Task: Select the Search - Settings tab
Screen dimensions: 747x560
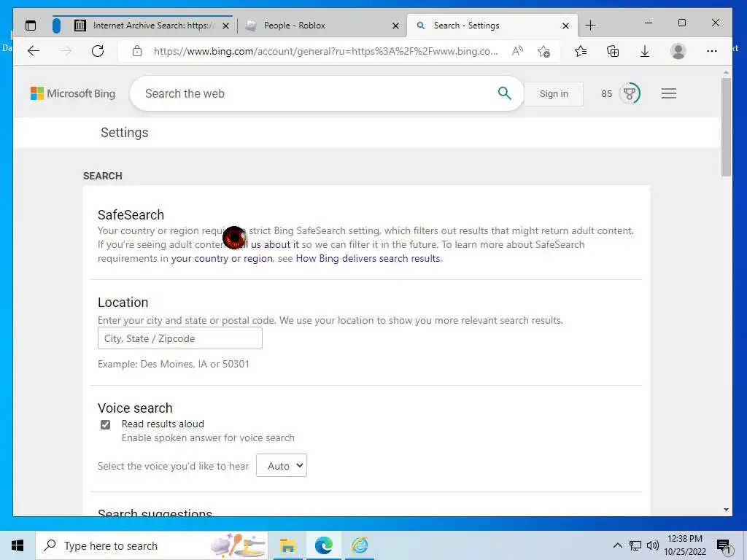Action: [x=491, y=26]
